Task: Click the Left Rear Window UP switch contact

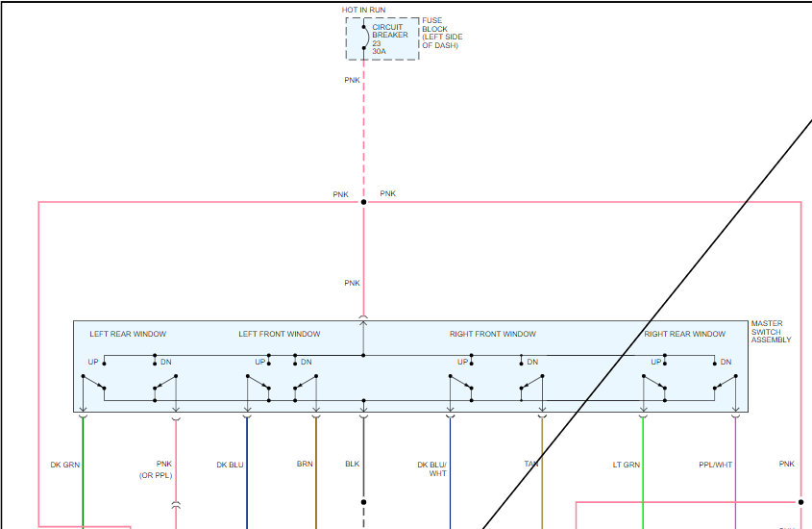Action: point(93,388)
